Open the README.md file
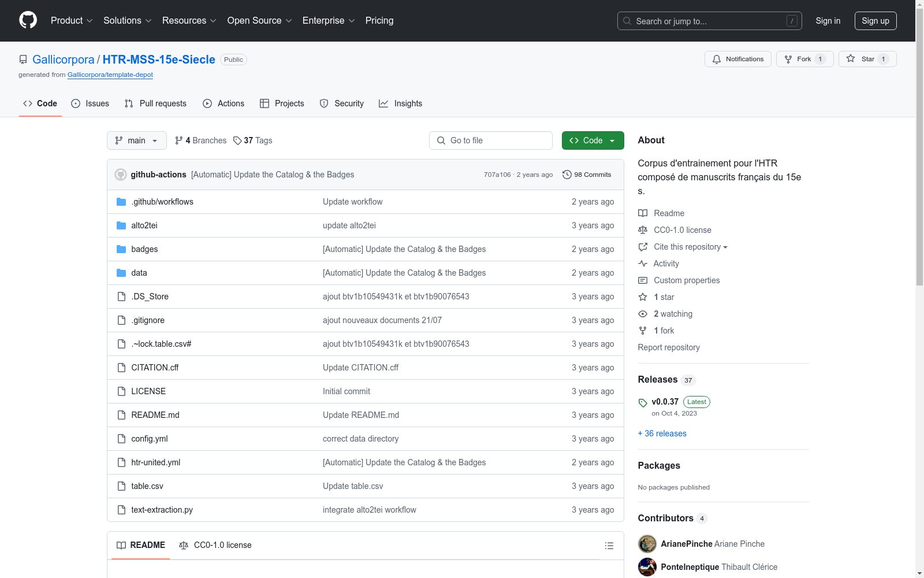The width and height of the screenshot is (924, 578). [x=155, y=415]
